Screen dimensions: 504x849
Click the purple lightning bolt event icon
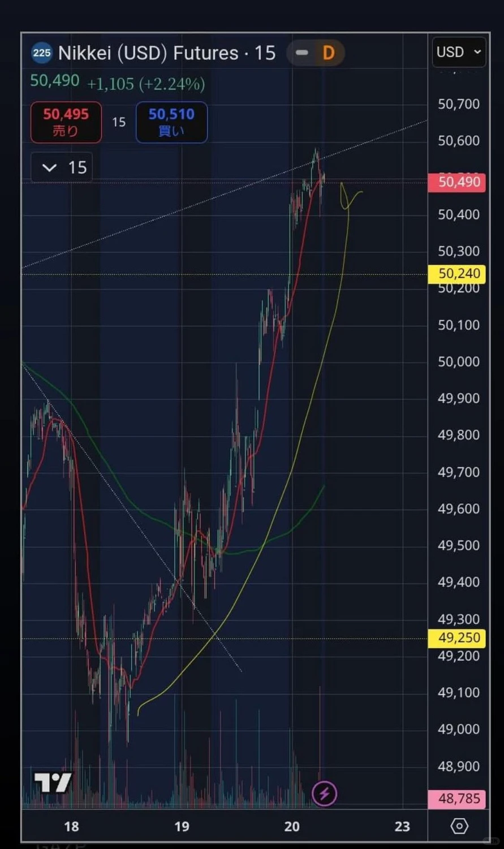pos(324,794)
